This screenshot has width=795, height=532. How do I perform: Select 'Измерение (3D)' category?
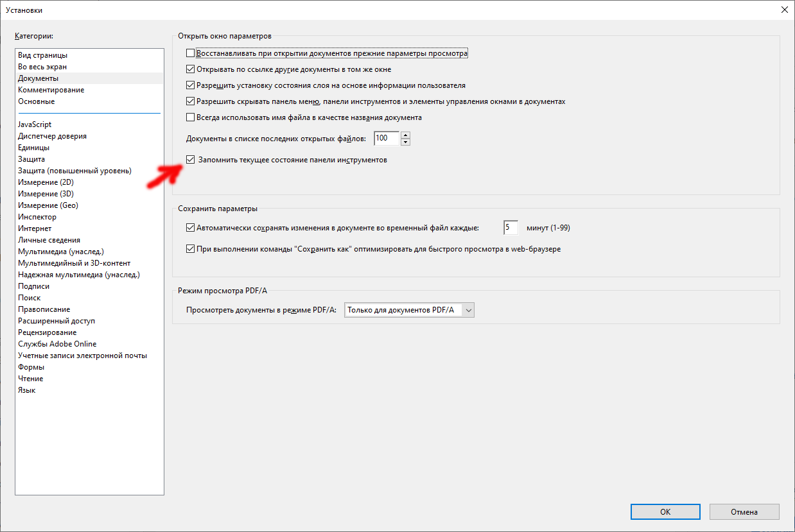tap(89, 194)
